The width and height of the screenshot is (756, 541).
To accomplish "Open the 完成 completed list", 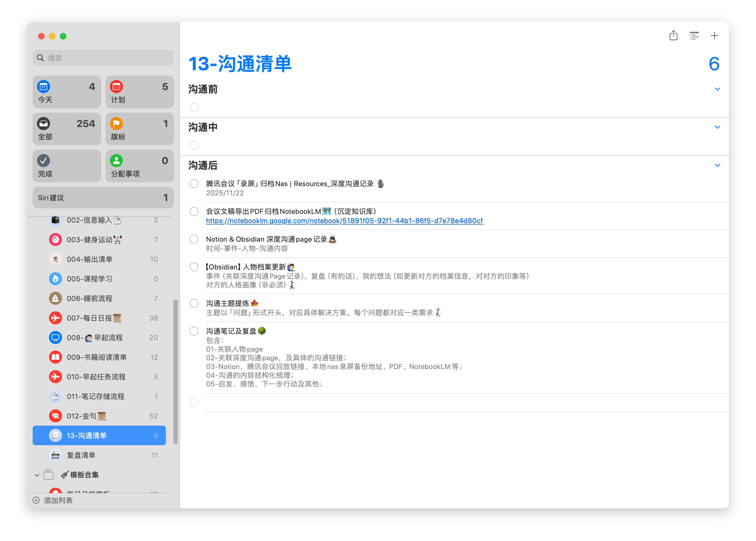I will click(x=67, y=166).
